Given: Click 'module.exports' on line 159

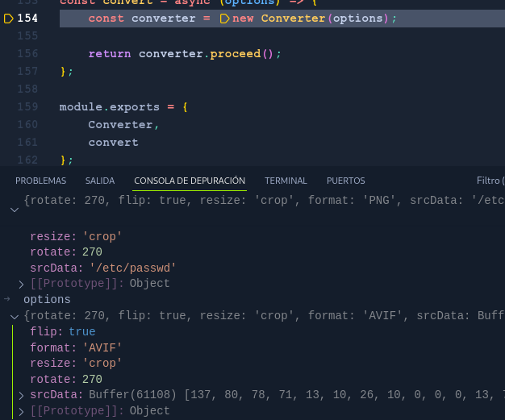Looking at the screenshot, I should coord(109,106).
